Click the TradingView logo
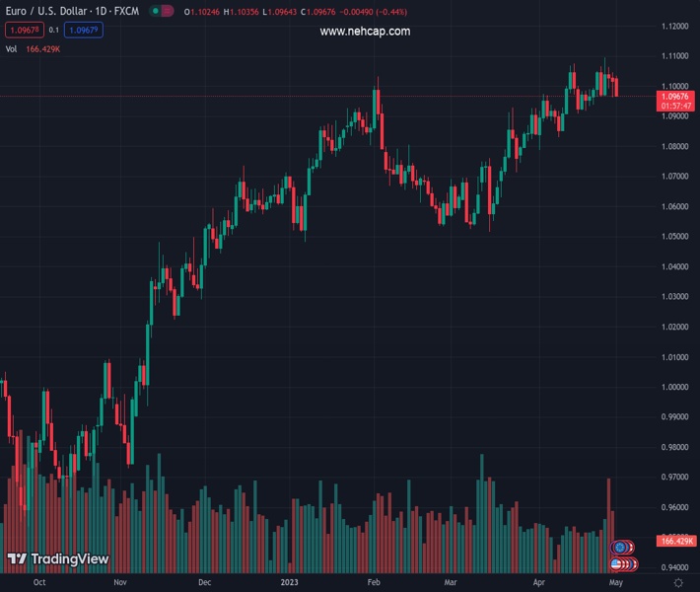700x592 pixels. pos(57,559)
